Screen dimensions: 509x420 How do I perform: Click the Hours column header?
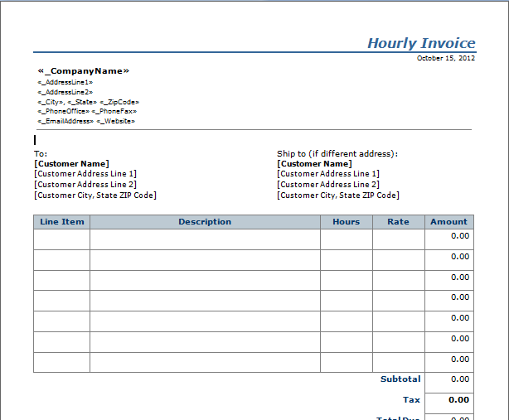coord(347,222)
